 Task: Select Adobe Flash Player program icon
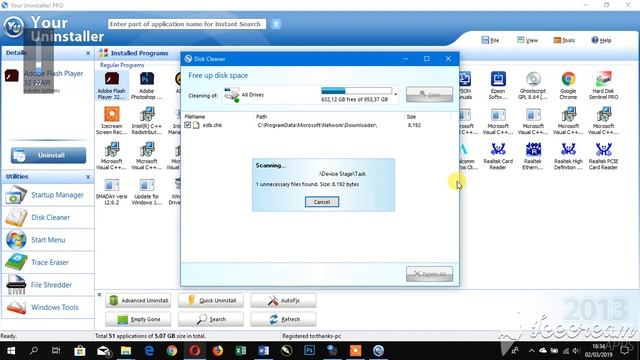point(111,85)
